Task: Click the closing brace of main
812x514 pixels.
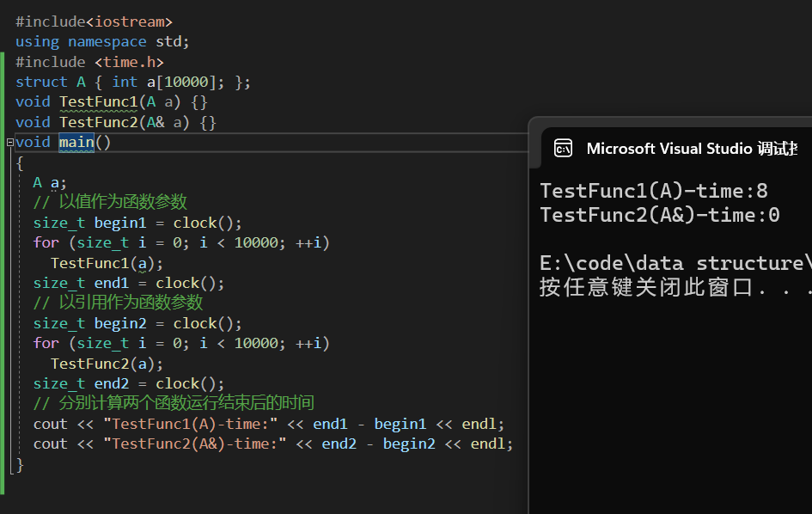Action: point(20,464)
